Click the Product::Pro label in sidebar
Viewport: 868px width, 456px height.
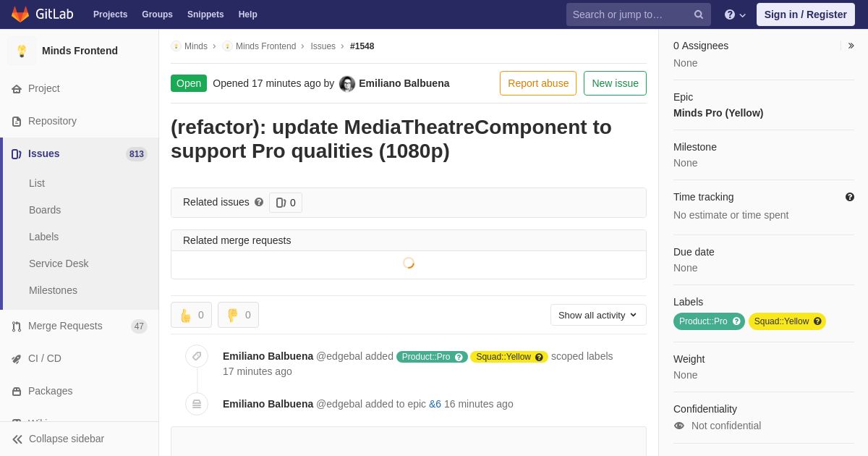point(703,321)
